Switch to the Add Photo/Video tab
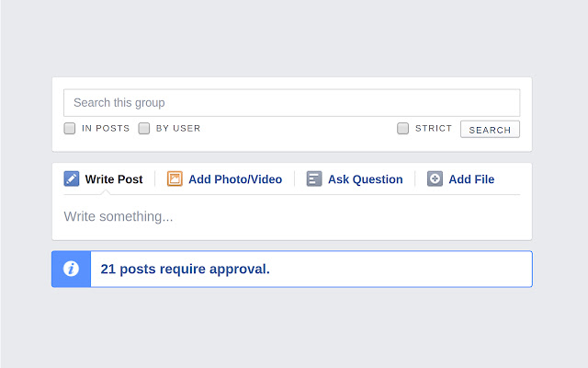Viewport: 588px width, 368px height. (235, 179)
